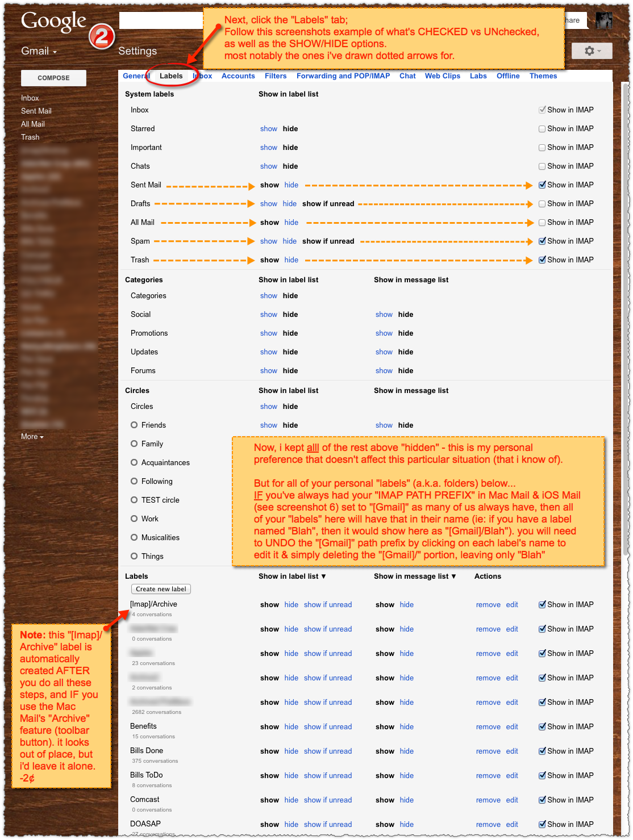633x840 pixels.
Task: Click show if unread for Drafts
Action: [x=328, y=204]
